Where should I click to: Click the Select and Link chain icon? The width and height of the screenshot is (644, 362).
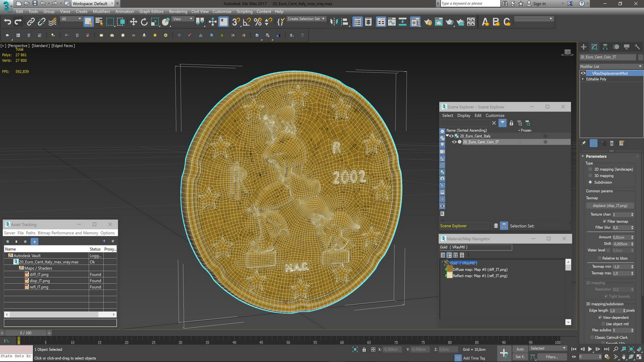(31, 22)
